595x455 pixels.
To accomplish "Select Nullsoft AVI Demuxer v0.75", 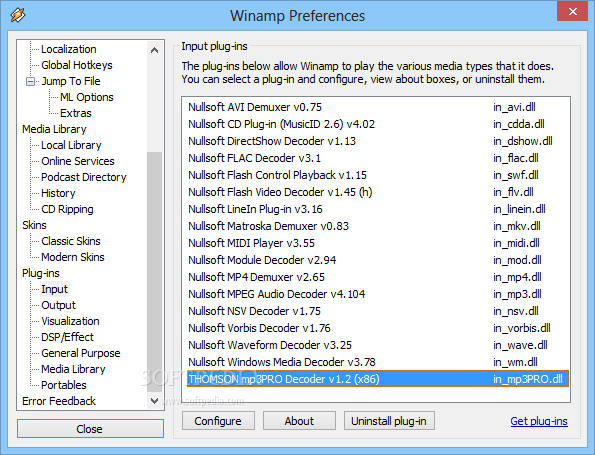I will pos(378,107).
